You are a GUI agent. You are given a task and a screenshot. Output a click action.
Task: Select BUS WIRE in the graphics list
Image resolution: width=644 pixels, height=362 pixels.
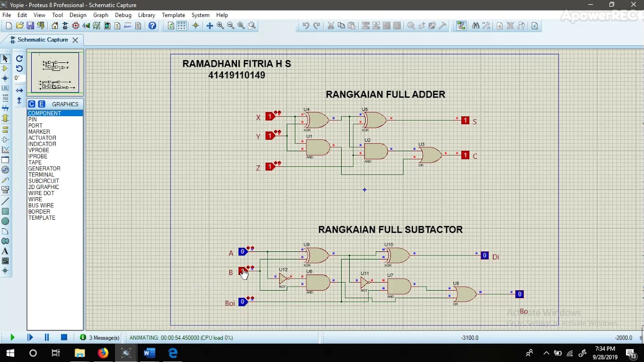pyautogui.click(x=55, y=205)
